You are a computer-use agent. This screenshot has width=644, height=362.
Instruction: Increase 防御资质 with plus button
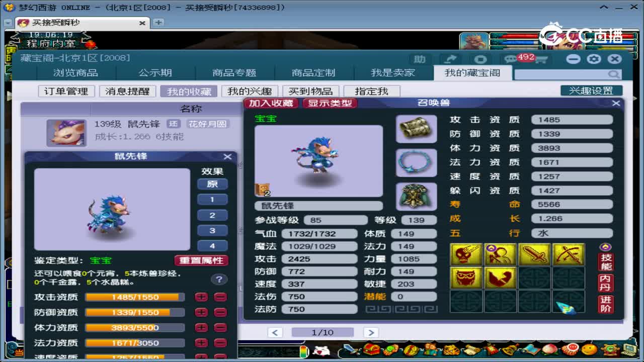pyautogui.click(x=202, y=312)
